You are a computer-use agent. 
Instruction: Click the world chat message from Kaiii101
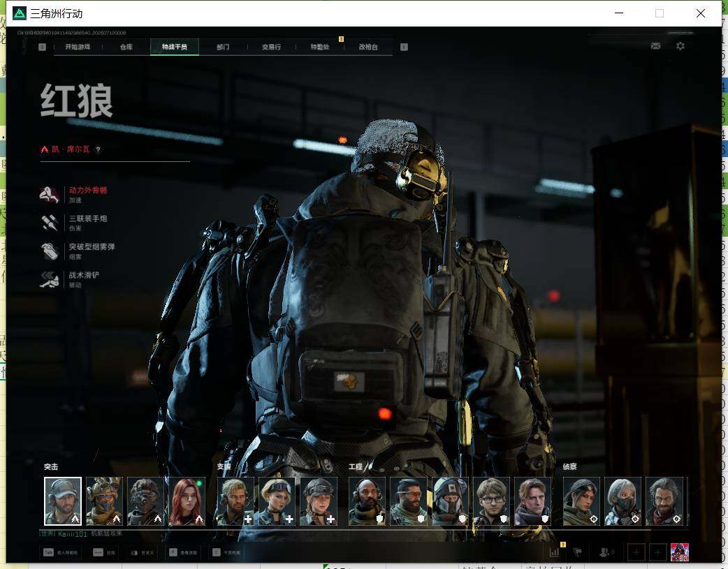point(81,533)
